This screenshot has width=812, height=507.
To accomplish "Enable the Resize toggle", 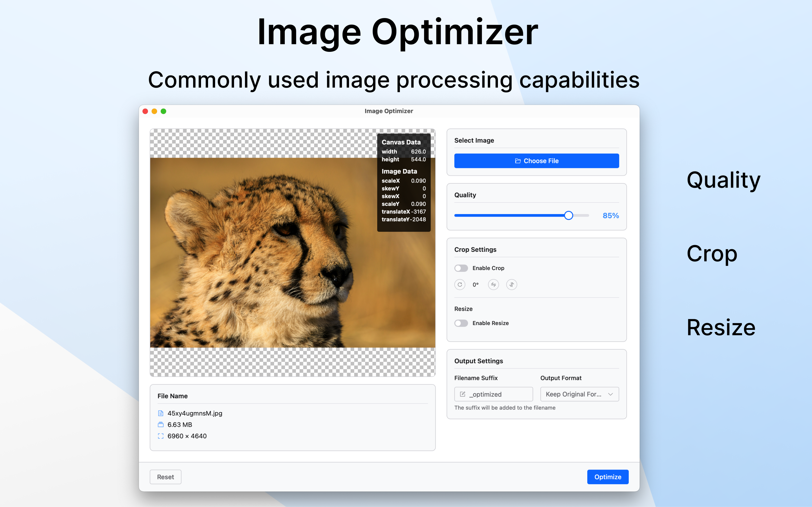I will point(461,323).
